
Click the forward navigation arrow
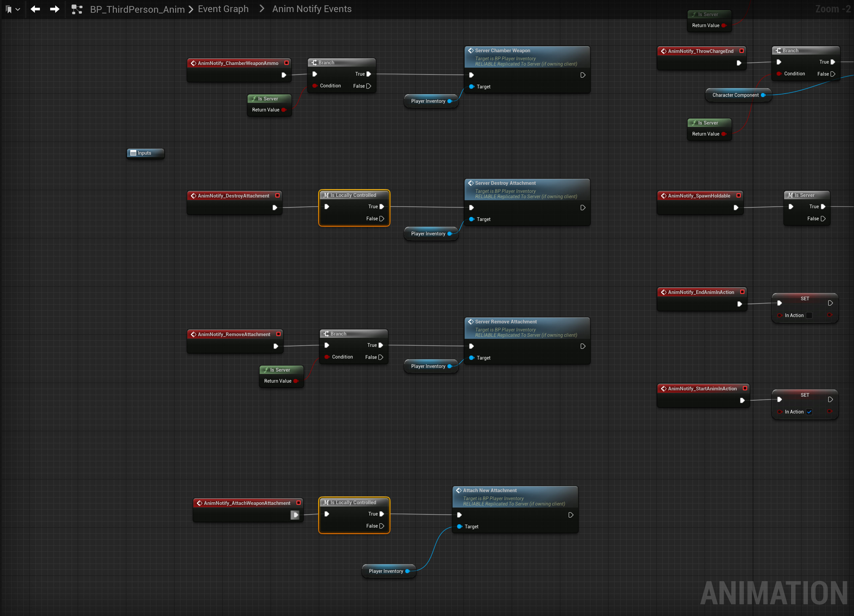click(55, 9)
